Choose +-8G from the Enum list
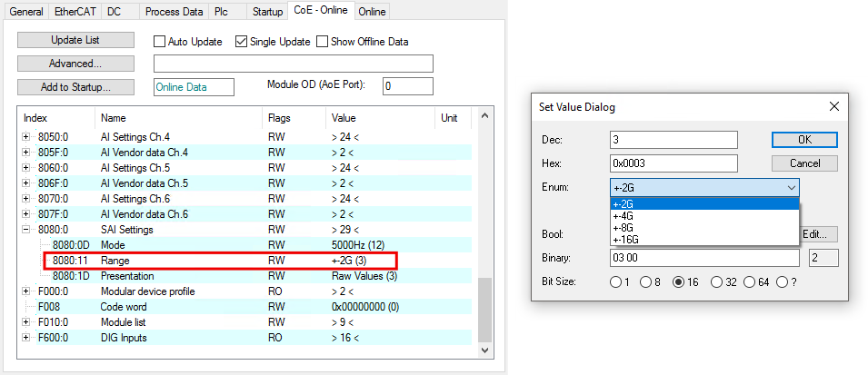This screenshot has width=868, height=375. pos(624,227)
